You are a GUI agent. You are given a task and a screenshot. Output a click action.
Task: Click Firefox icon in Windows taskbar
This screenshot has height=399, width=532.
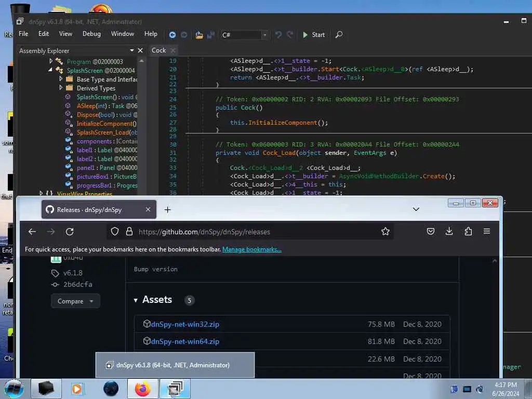(x=142, y=389)
